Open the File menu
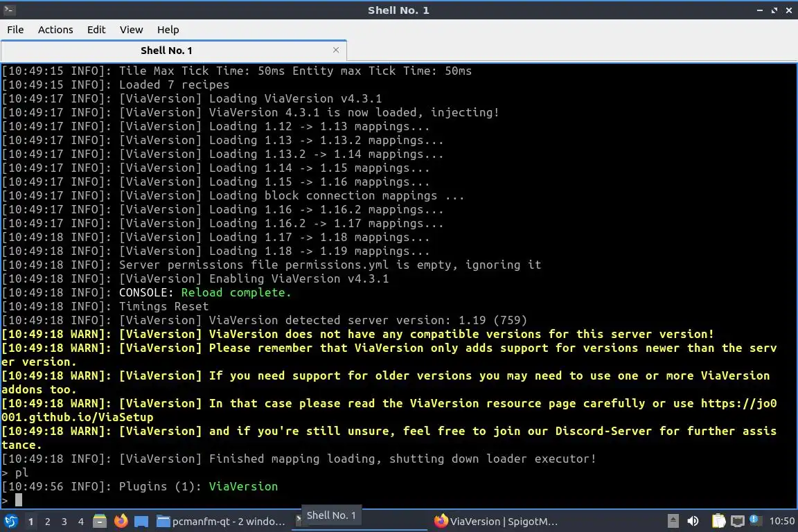The height and width of the screenshot is (532, 798). (x=15, y=30)
